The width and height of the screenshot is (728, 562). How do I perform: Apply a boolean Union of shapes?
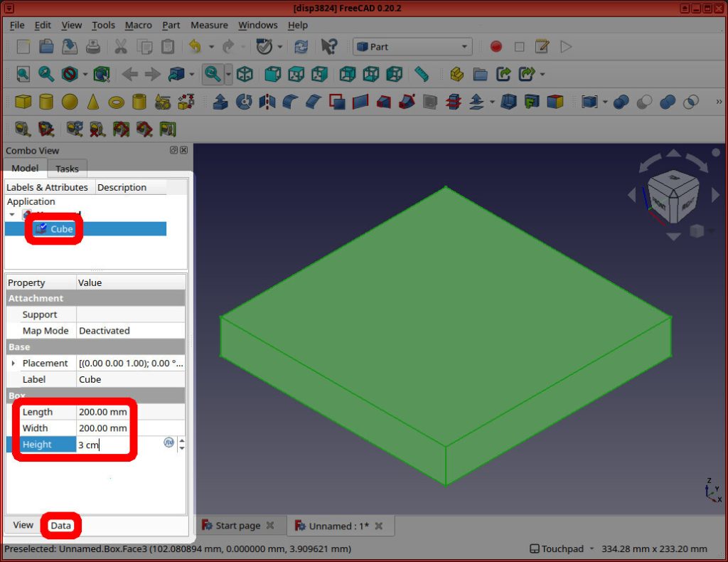tap(667, 102)
